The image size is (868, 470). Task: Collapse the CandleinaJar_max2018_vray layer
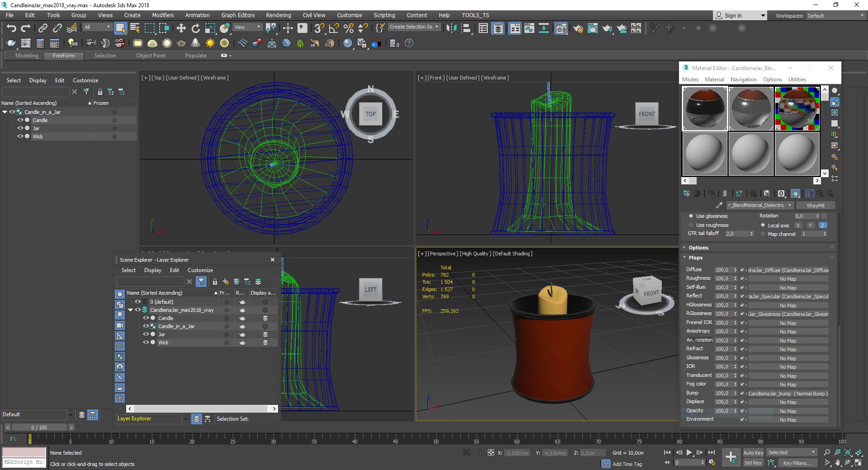[x=131, y=310]
